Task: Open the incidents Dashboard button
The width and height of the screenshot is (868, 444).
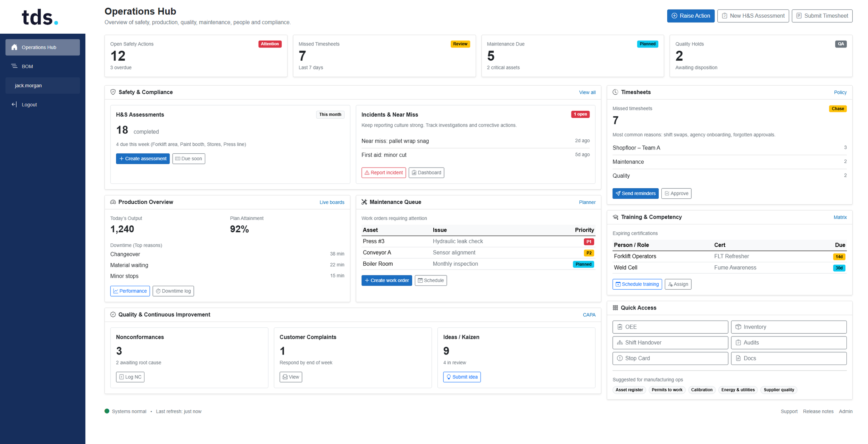Action: pyautogui.click(x=426, y=172)
